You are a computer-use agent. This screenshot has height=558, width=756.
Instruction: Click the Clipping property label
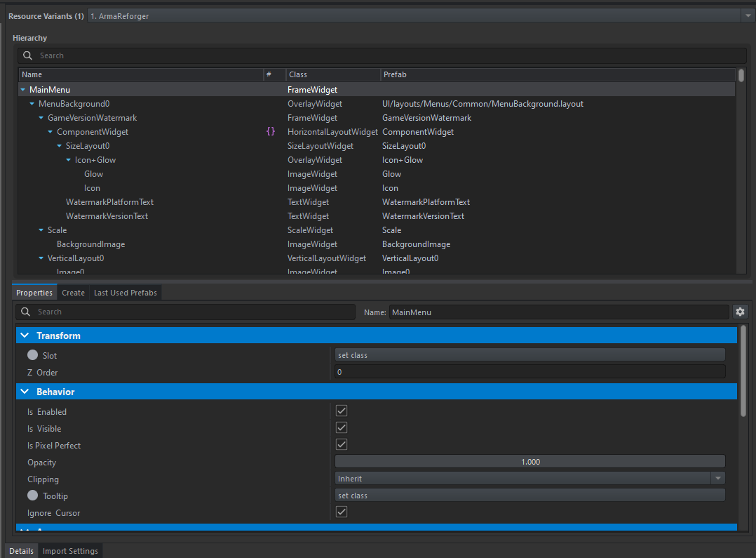click(43, 479)
